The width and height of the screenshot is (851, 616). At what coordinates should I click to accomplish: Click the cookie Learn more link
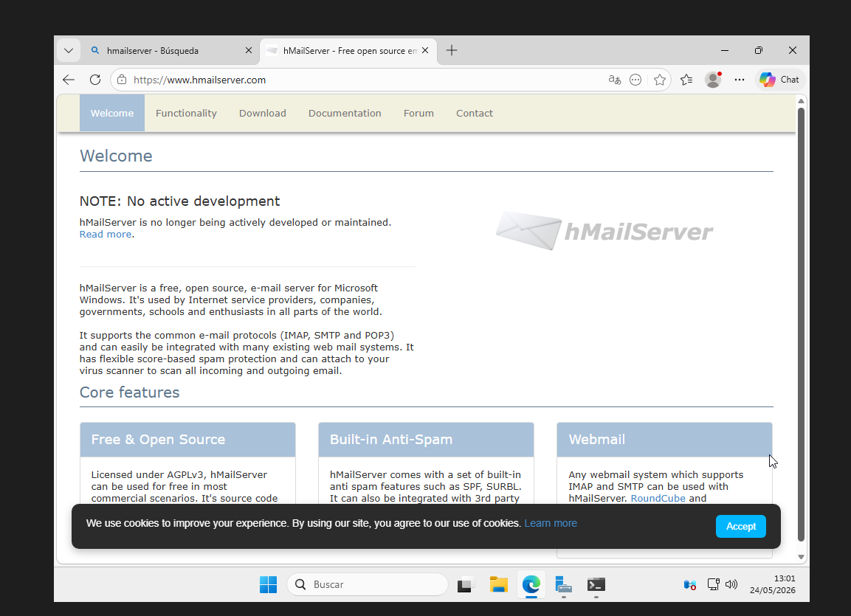551,523
